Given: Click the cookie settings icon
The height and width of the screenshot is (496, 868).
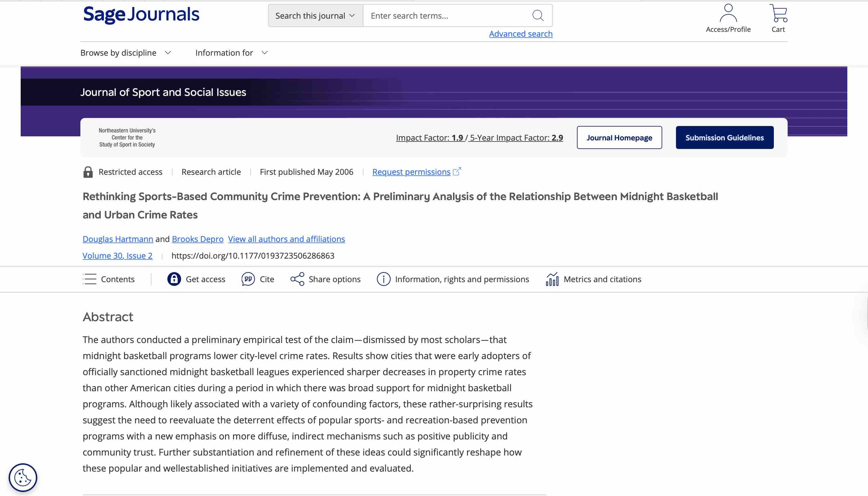Looking at the screenshot, I should (23, 477).
